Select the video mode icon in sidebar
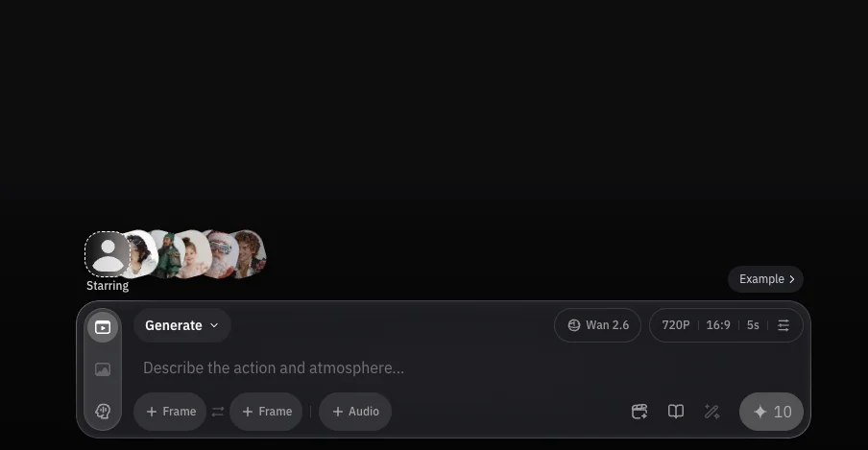868x450 pixels. pyautogui.click(x=103, y=327)
